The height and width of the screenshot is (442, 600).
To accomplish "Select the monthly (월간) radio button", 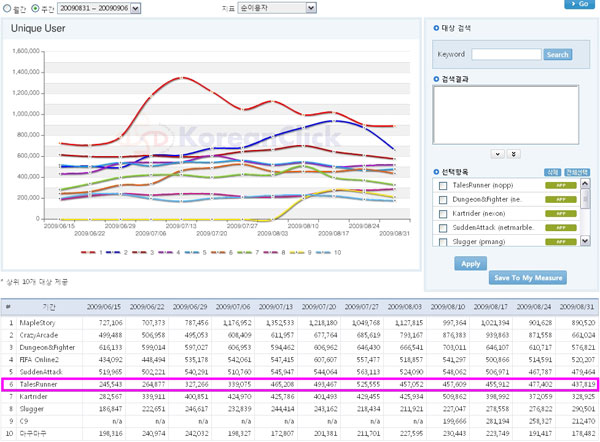I will (6, 8).
